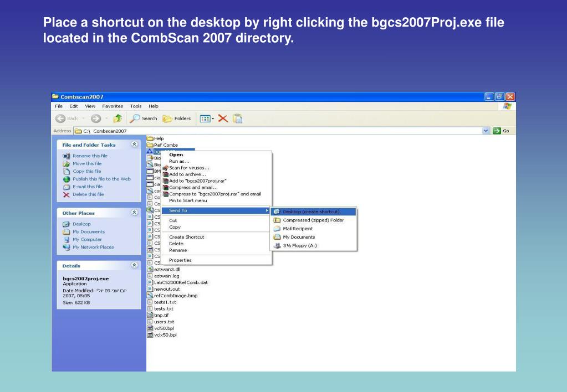The height and width of the screenshot is (392, 567).
Task: Select the Ref Combs folder
Action: click(162, 145)
